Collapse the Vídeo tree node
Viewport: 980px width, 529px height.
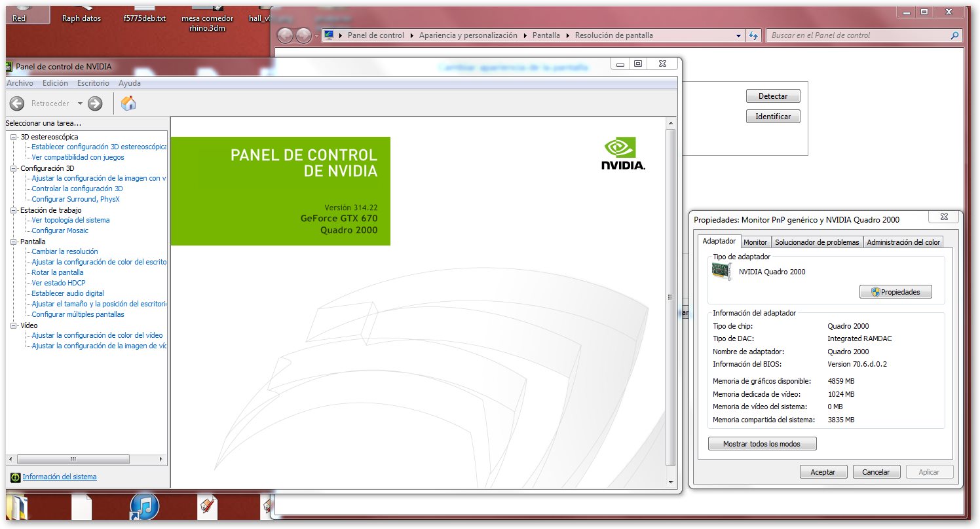14,325
